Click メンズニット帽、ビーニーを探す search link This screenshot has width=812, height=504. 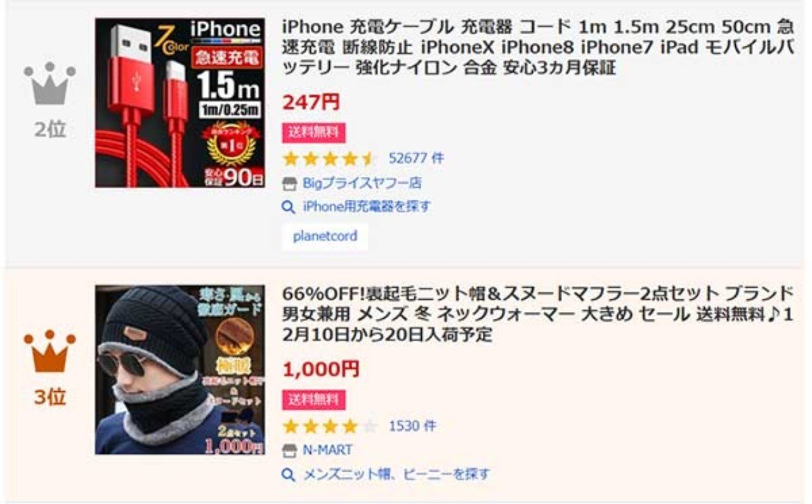396,474
